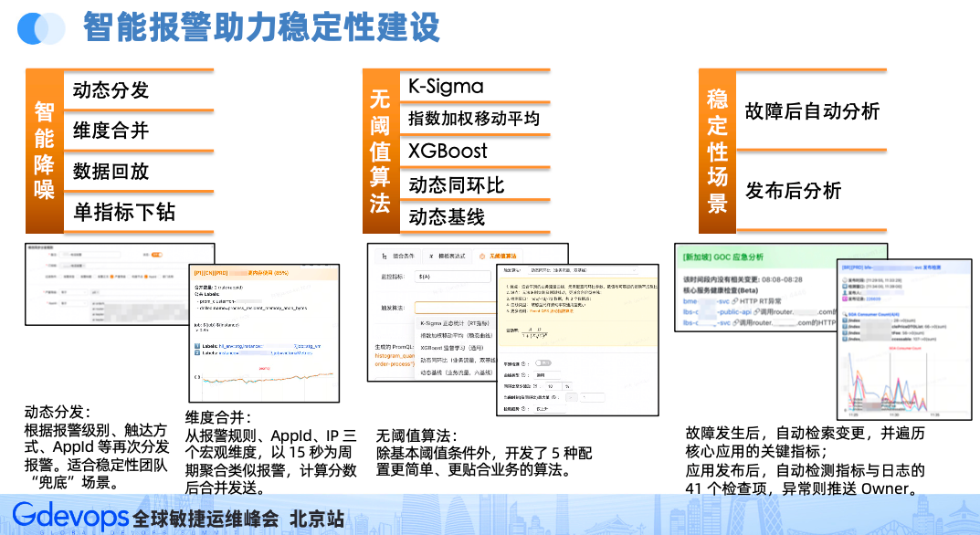Click the Gdevops logo in the footer
The image size is (980, 535).
[x=70, y=516]
